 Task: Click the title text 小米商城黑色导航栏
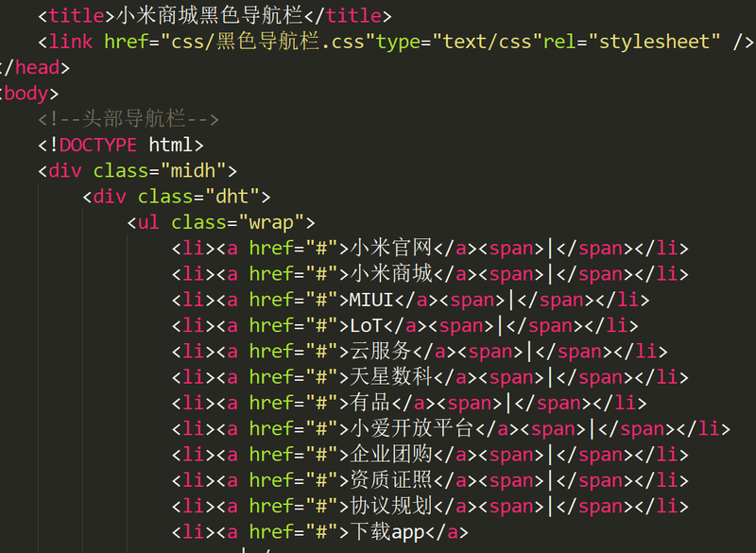tap(210, 16)
